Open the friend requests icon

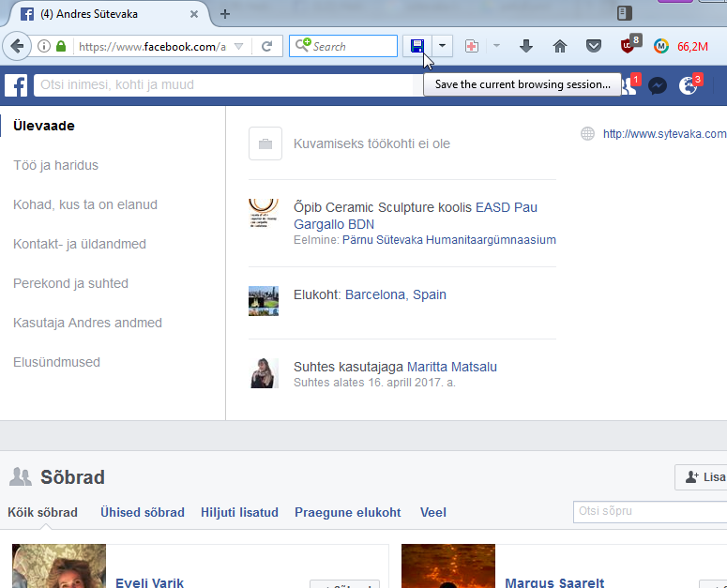[x=629, y=85]
